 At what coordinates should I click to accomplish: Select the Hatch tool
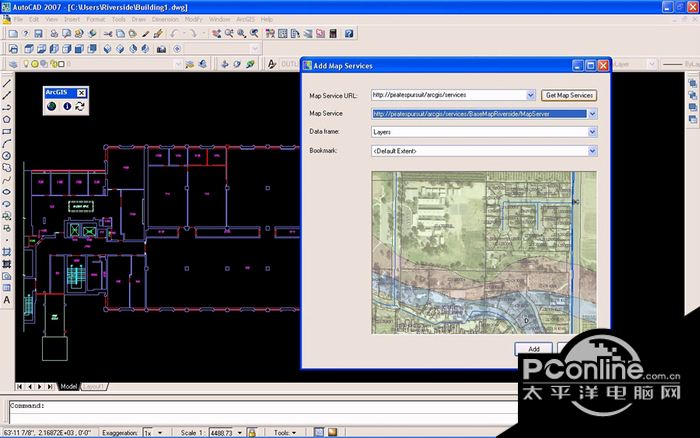[7, 252]
